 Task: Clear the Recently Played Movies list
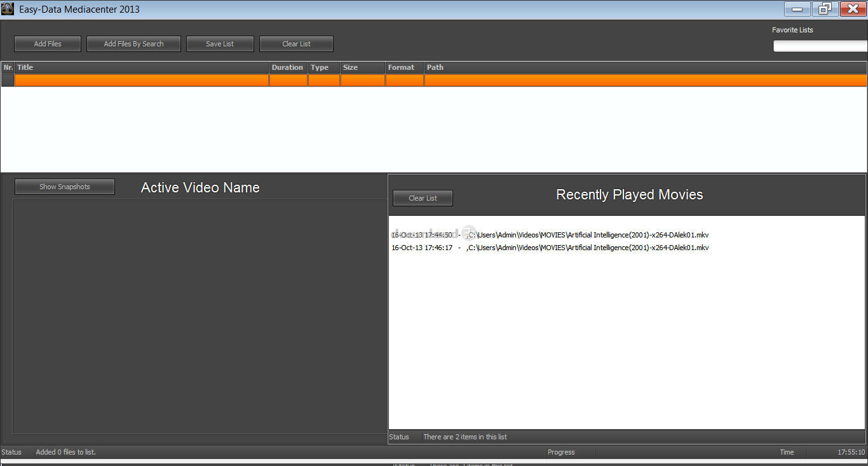click(x=423, y=198)
